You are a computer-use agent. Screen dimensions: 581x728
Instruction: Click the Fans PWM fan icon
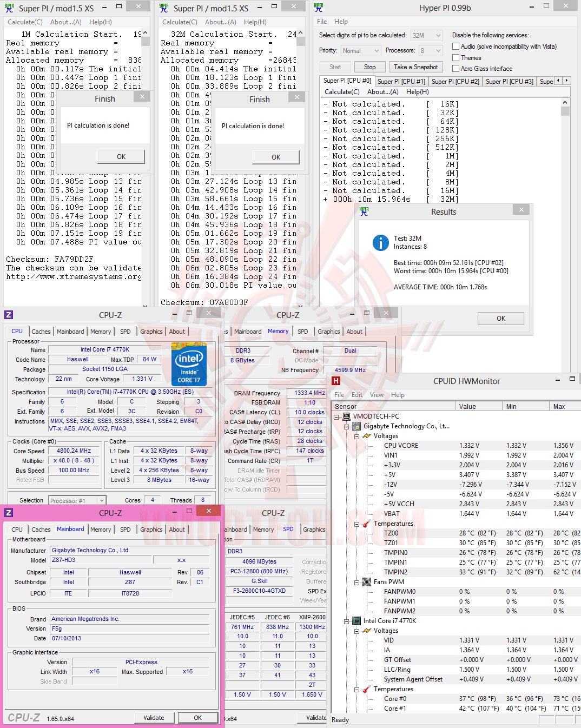click(367, 582)
